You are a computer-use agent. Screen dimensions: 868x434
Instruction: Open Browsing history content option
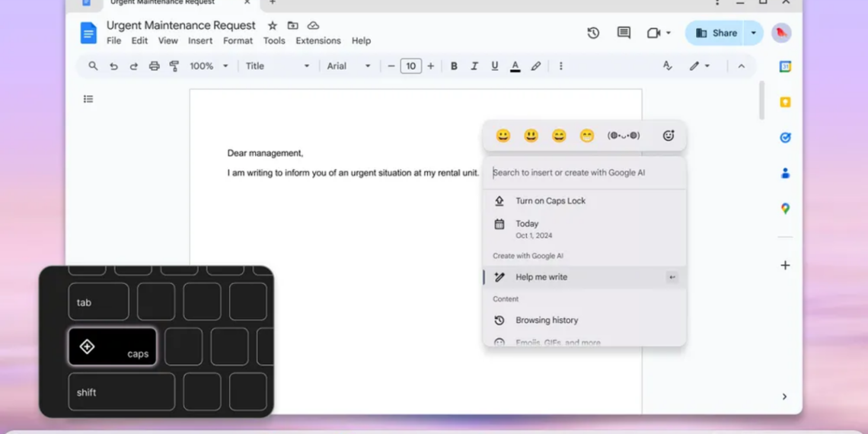click(x=585, y=321)
